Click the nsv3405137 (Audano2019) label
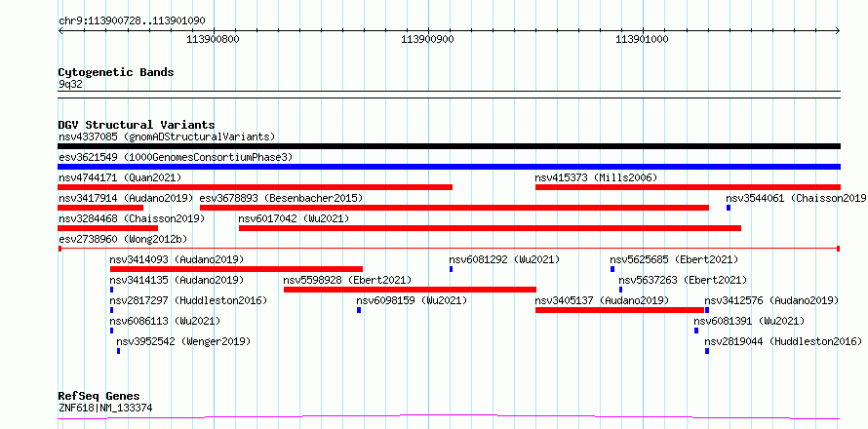 (x=602, y=300)
